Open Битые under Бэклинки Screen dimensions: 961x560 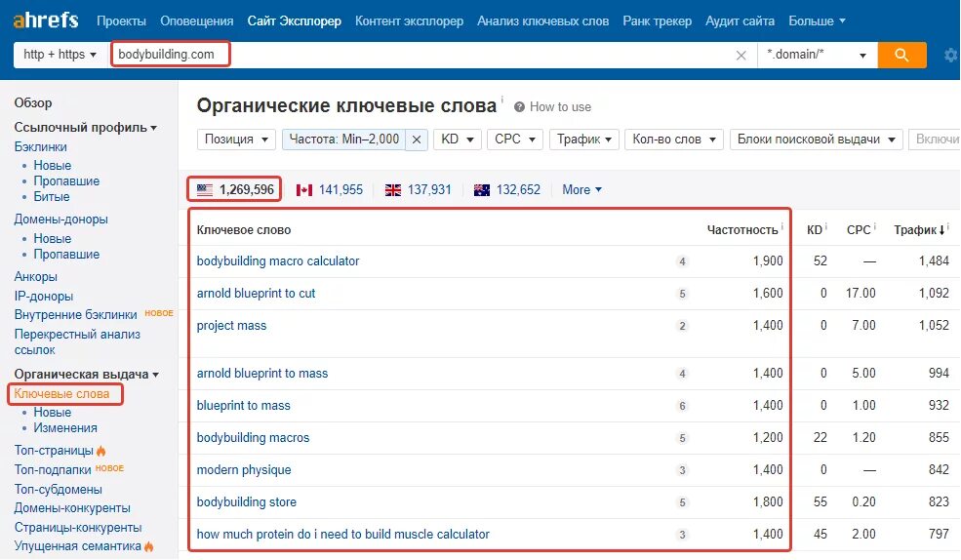52,197
